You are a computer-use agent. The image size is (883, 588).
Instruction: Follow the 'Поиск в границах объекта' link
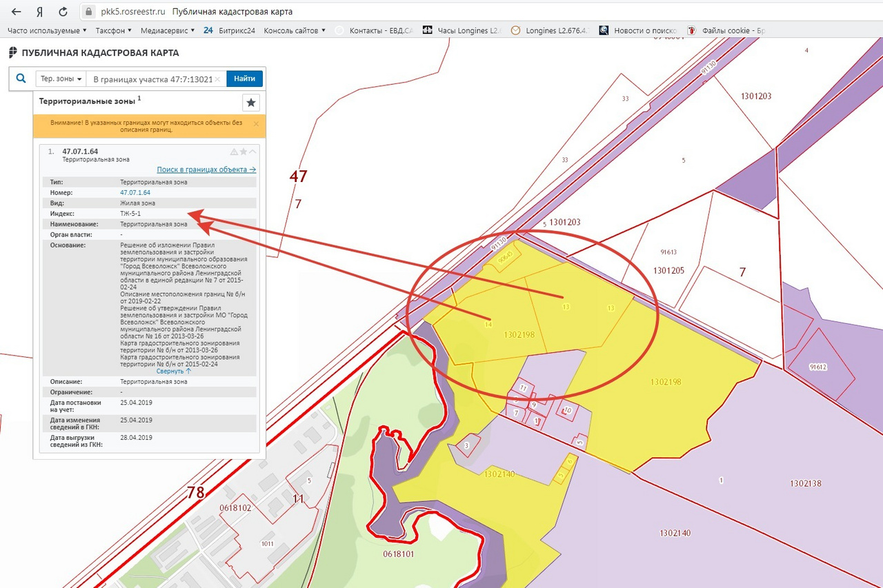206,170
